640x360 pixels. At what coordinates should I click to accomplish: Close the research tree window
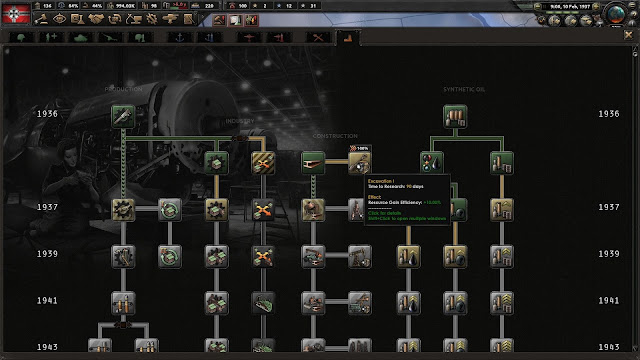pos(628,35)
